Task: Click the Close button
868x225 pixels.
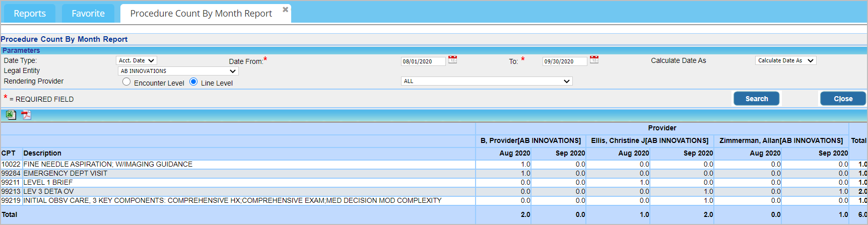Action: pos(843,99)
